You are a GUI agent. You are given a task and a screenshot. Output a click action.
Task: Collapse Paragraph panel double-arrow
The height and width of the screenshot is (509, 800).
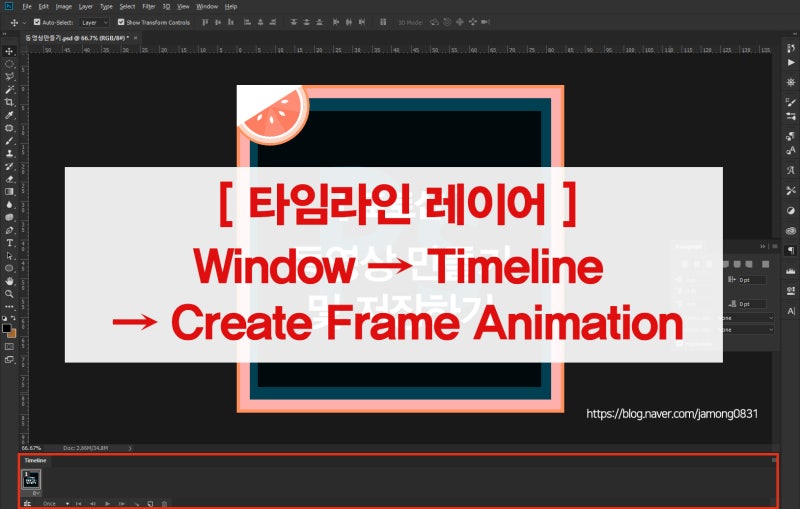763,246
